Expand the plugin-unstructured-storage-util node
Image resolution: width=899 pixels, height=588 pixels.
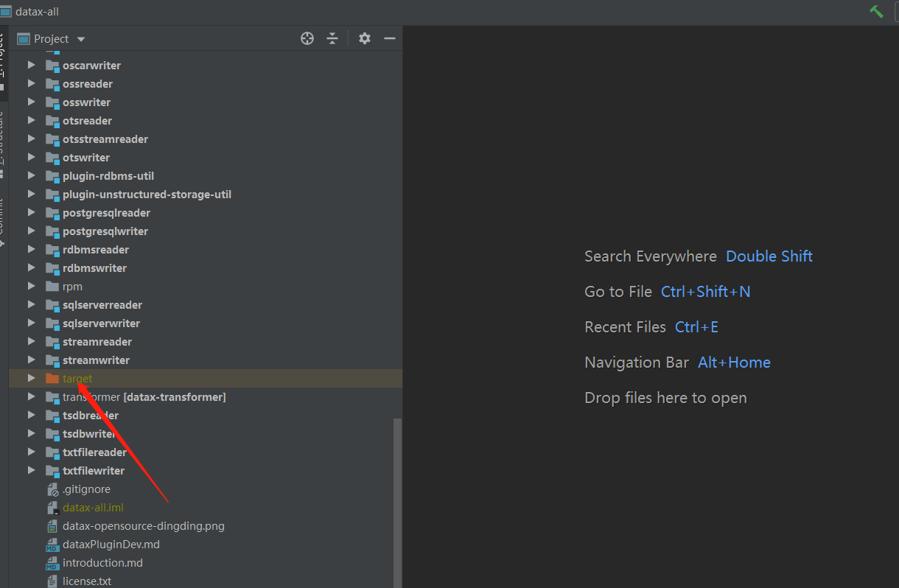coord(31,195)
